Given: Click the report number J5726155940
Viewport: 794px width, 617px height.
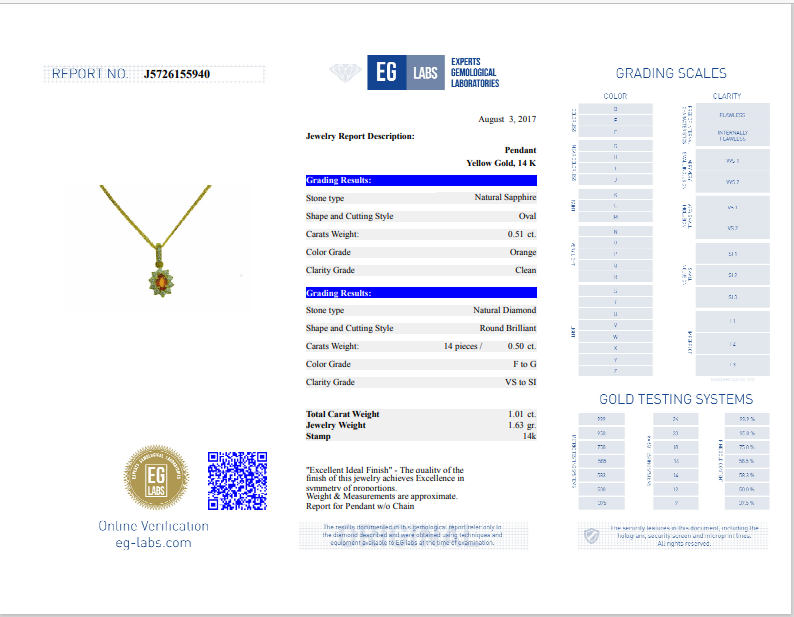Looking at the screenshot, I should tap(176, 74).
